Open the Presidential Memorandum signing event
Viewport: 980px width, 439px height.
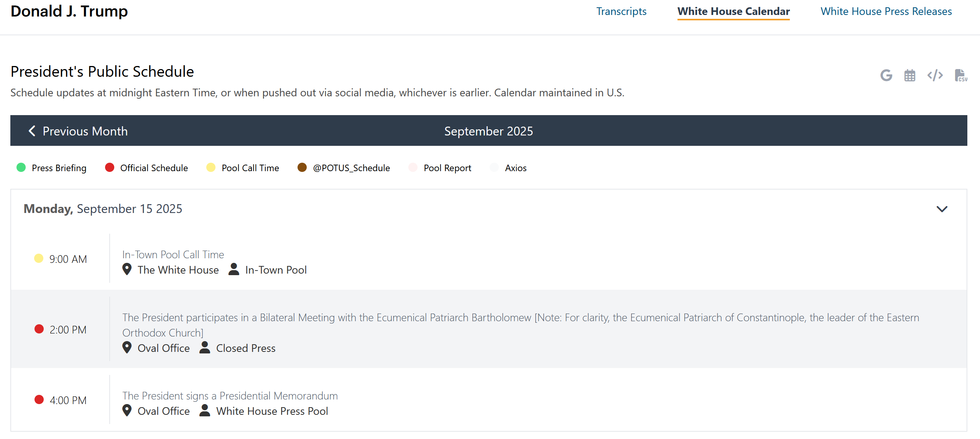pos(230,396)
